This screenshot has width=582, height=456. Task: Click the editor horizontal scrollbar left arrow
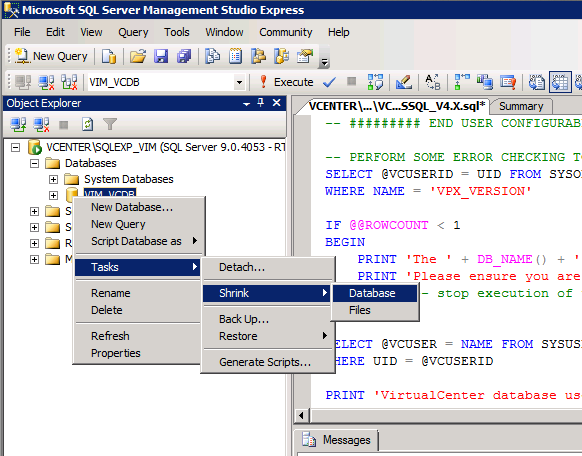(x=302, y=416)
